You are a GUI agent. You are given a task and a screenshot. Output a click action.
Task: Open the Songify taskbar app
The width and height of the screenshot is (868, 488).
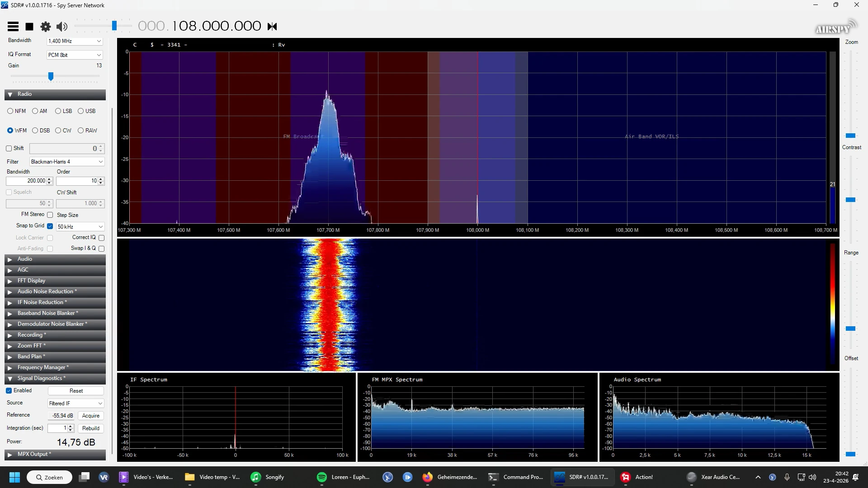pyautogui.click(x=268, y=477)
